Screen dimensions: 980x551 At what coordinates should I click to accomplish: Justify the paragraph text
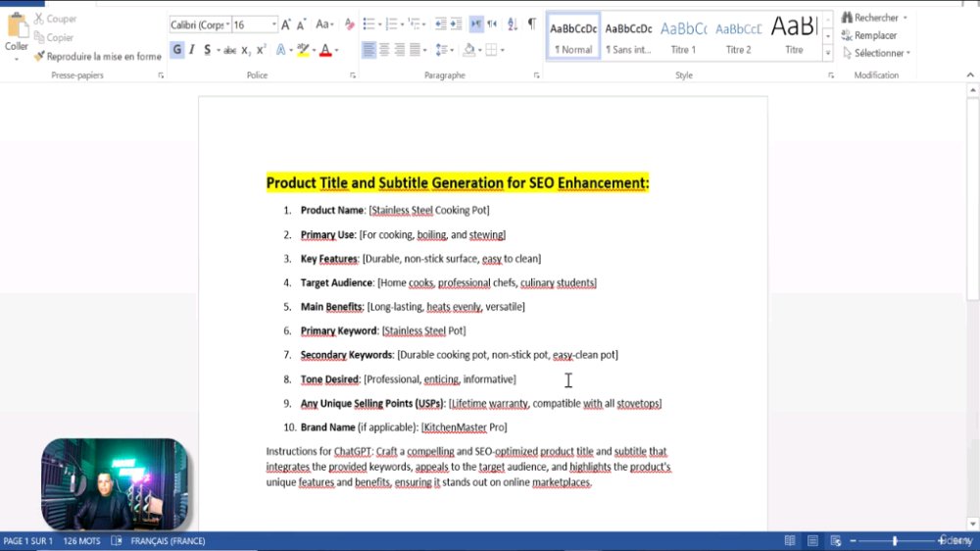[x=415, y=50]
